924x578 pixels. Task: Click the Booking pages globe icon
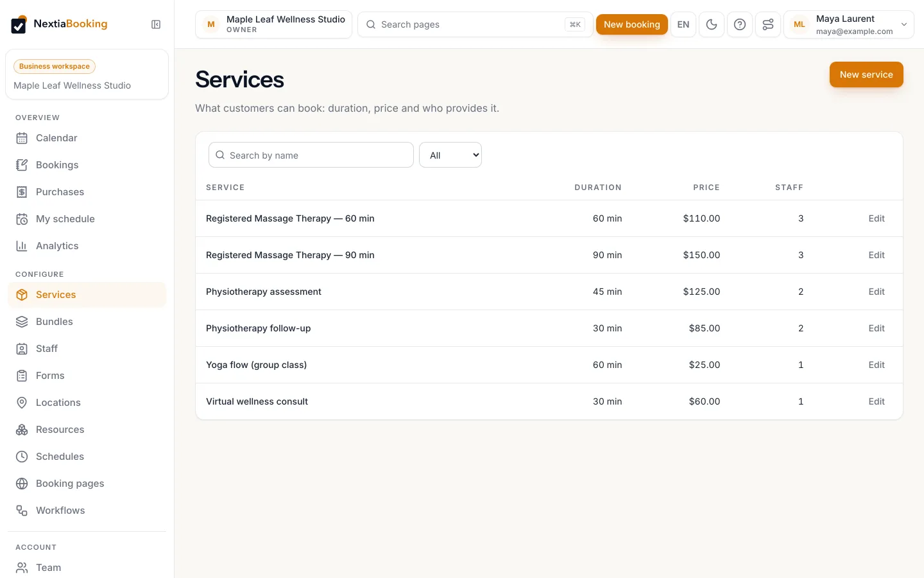pyautogui.click(x=22, y=484)
